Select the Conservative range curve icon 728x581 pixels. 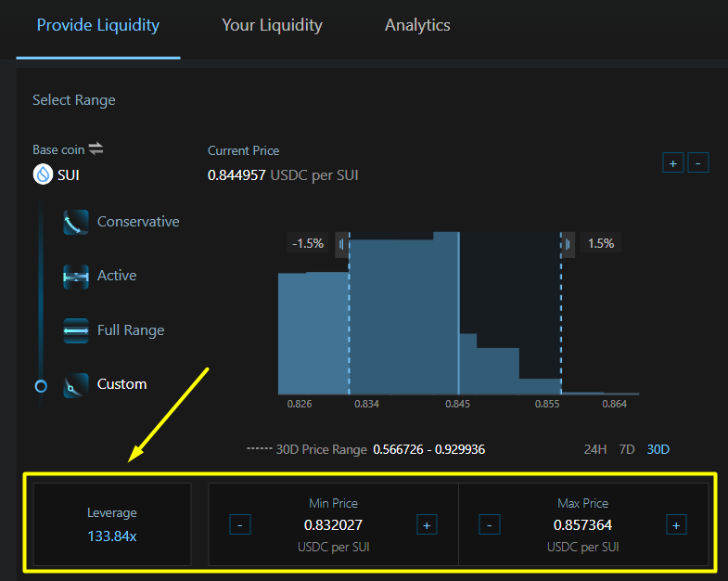click(x=75, y=222)
